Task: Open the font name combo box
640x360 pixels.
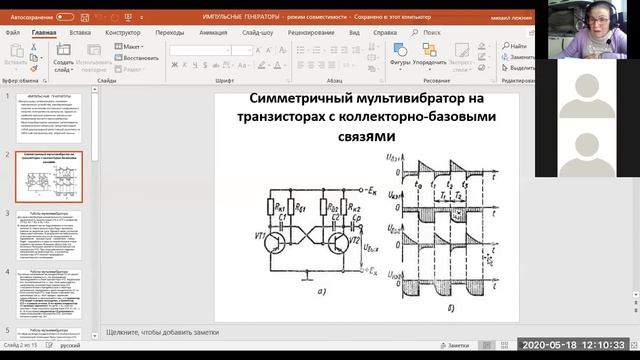Action: tap(200, 50)
